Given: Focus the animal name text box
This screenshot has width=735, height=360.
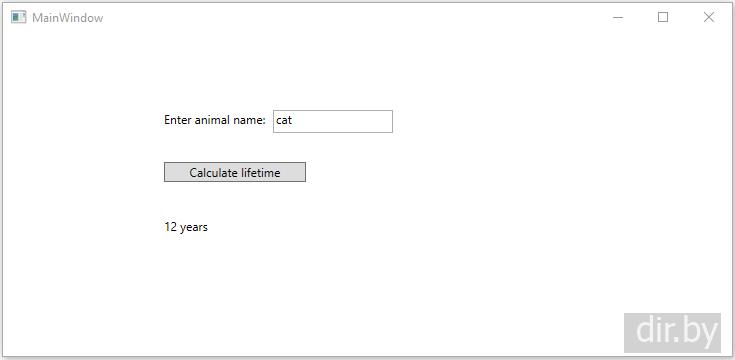Looking at the screenshot, I should [x=333, y=121].
